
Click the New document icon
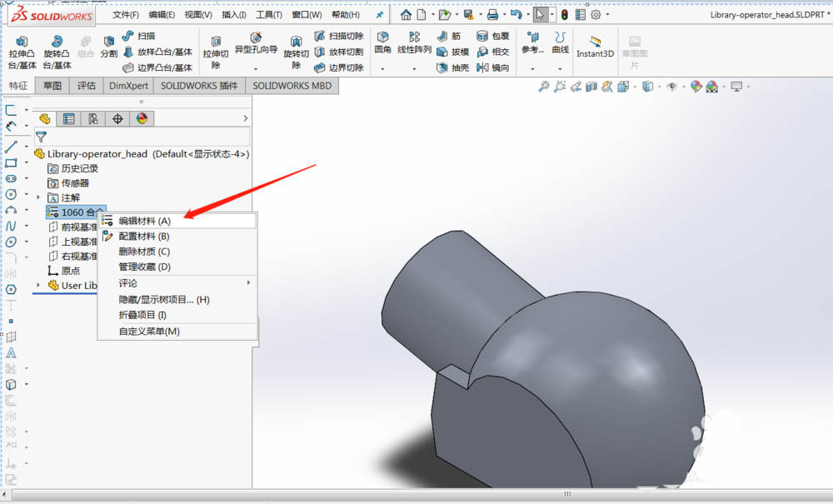421,15
